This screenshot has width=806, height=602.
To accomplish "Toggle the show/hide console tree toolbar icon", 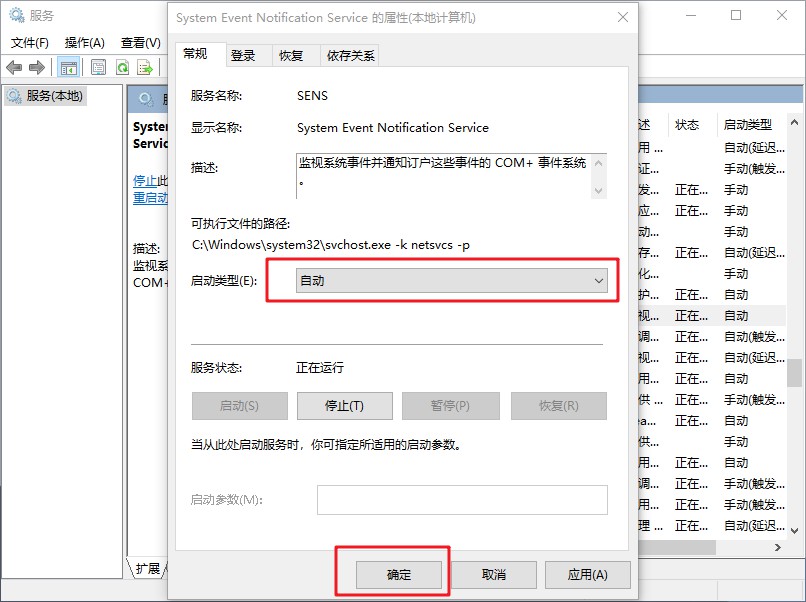I will coord(67,67).
